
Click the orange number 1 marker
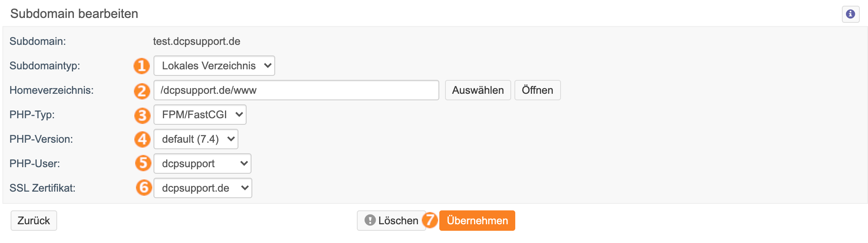click(x=142, y=66)
